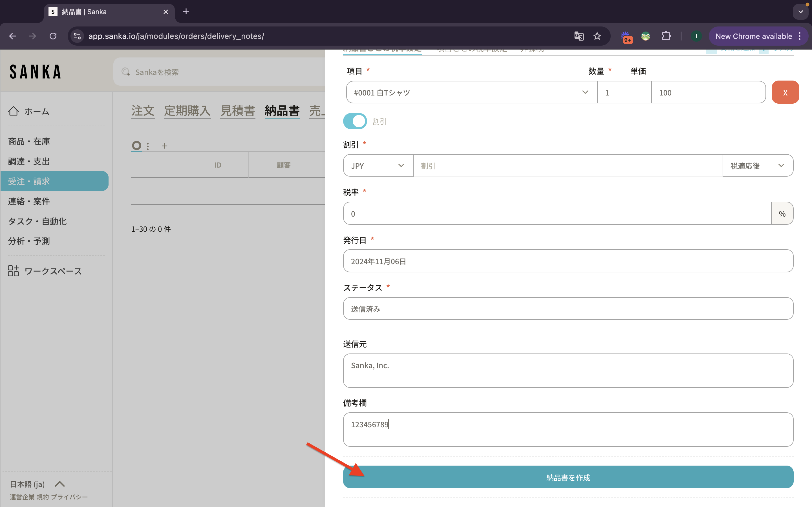Switch to the 見積書 tab
The width and height of the screenshot is (812, 507).
[x=238, y=111]
